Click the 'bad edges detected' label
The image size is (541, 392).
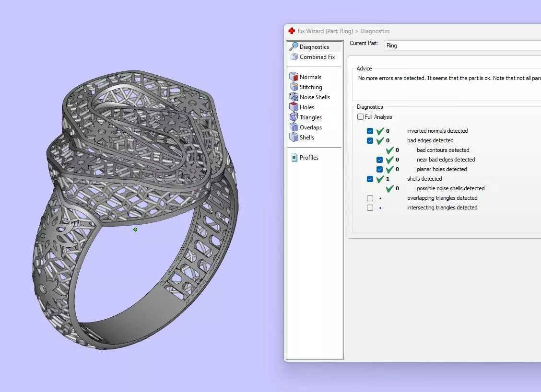(430, 140)
